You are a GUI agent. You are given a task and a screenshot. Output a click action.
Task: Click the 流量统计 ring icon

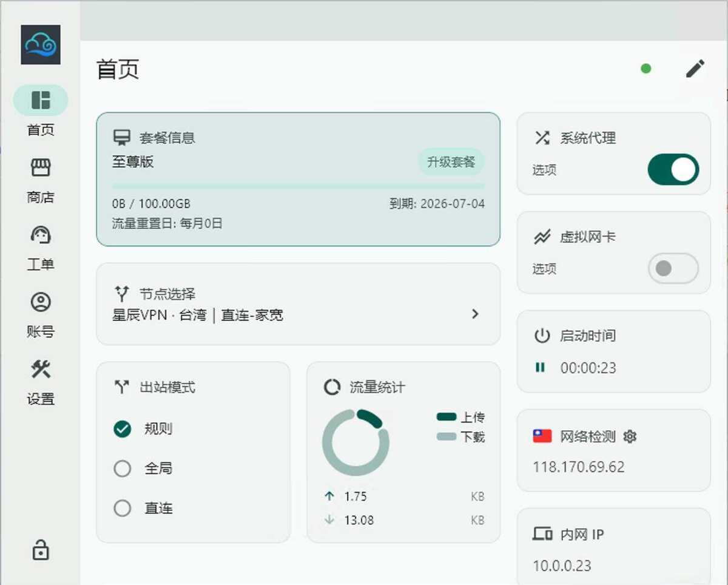332,387
